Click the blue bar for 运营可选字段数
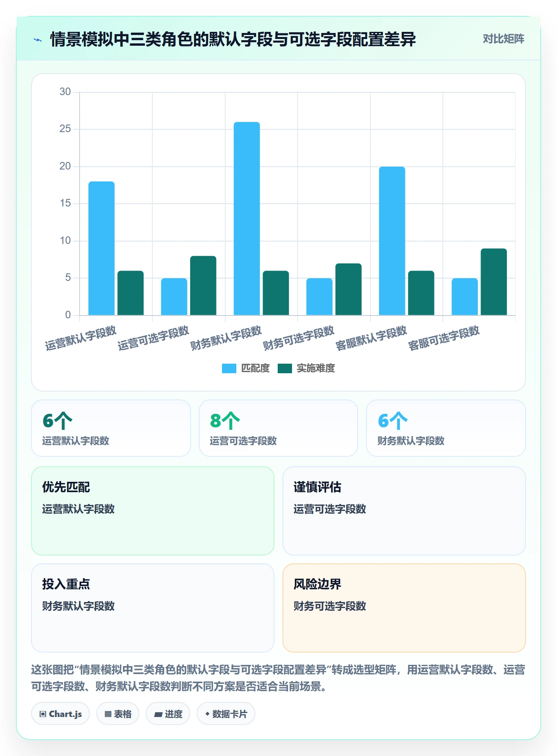Viewport: 557px width, 756px height. (x=174, y=296)
